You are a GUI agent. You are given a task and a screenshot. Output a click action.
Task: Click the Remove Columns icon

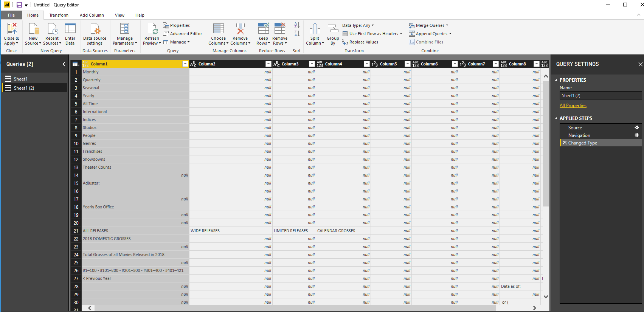(x=240, y=29)
